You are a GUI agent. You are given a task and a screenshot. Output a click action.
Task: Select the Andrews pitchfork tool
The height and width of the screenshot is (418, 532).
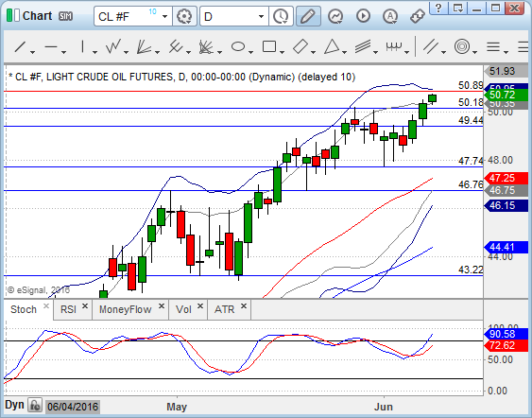pyautogui.click(x=176, y=47)
